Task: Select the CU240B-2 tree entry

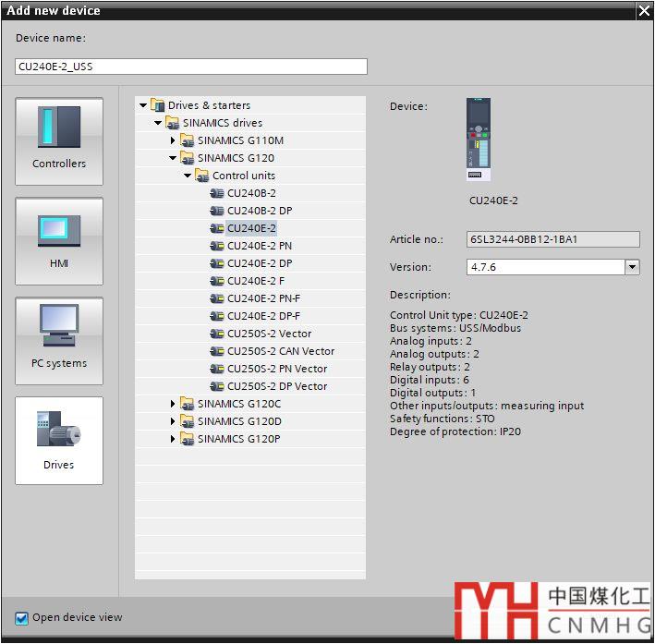Action: point(251,193)
